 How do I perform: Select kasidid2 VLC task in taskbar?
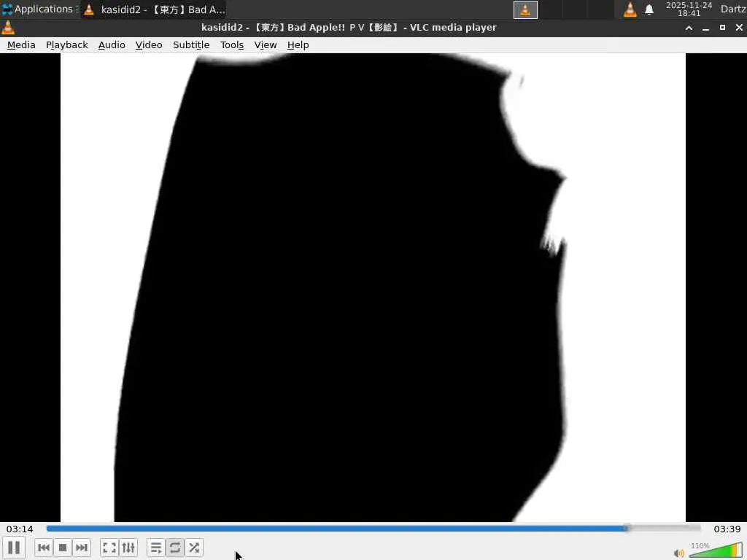pos(153,9)
